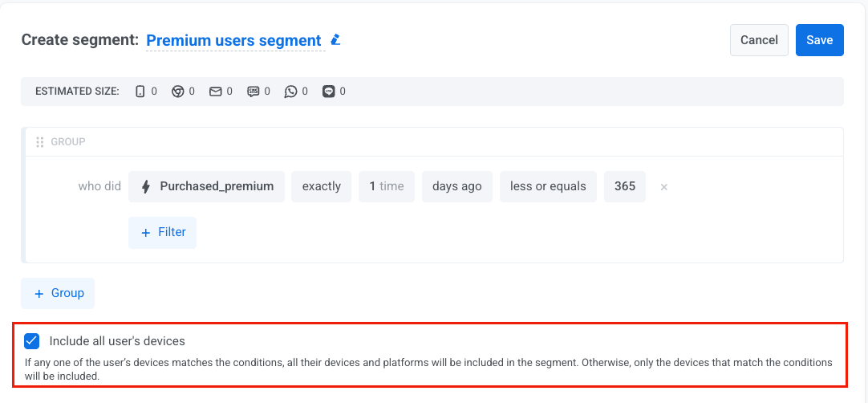
Task: Open the 'less or equals' comparison dropdown
Action: pyautogui.click(x=548, y=186)
